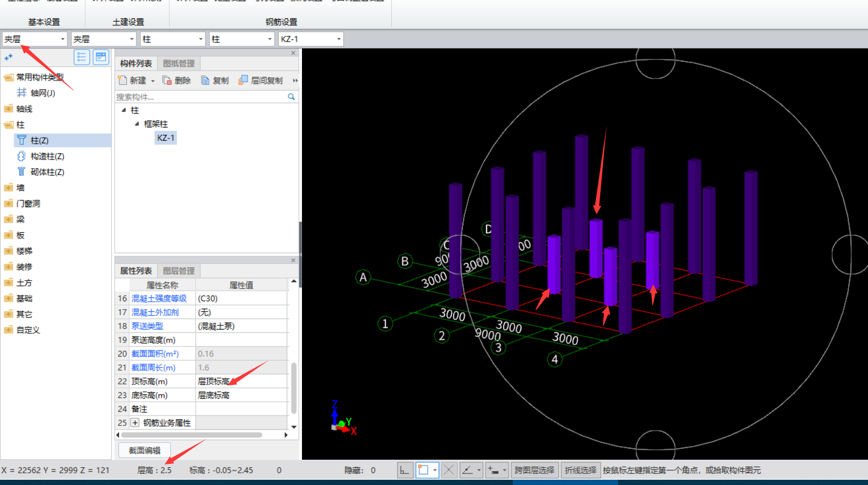Screen dimensions: 868x485
Task: Show more toolbar items via double-arrow overflow
Action: pos(295,80)
